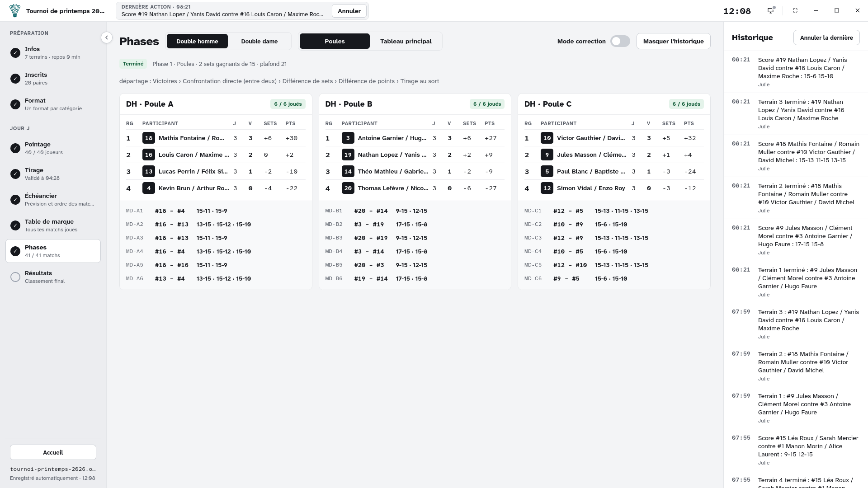Click the Tirage step checkmark icon
Viewport: 868px width, 488px height.
pos(15,174)
